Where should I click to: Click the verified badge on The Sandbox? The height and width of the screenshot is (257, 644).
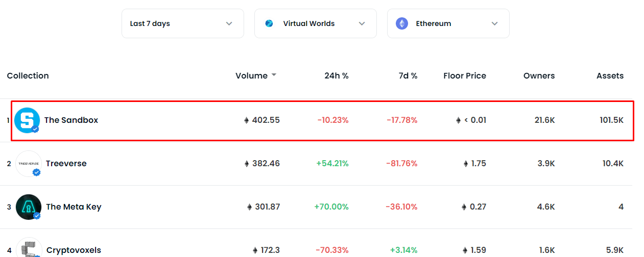(35, 130)
